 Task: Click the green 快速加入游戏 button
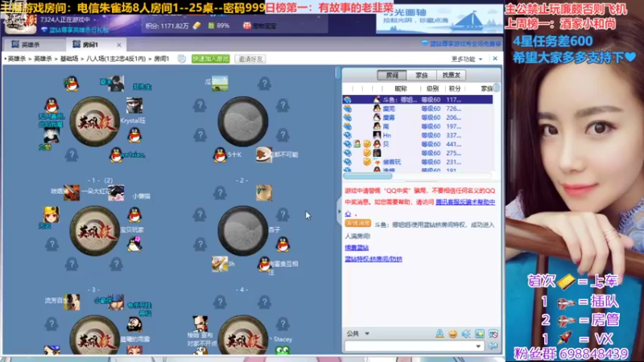click(x=211, y=59)
